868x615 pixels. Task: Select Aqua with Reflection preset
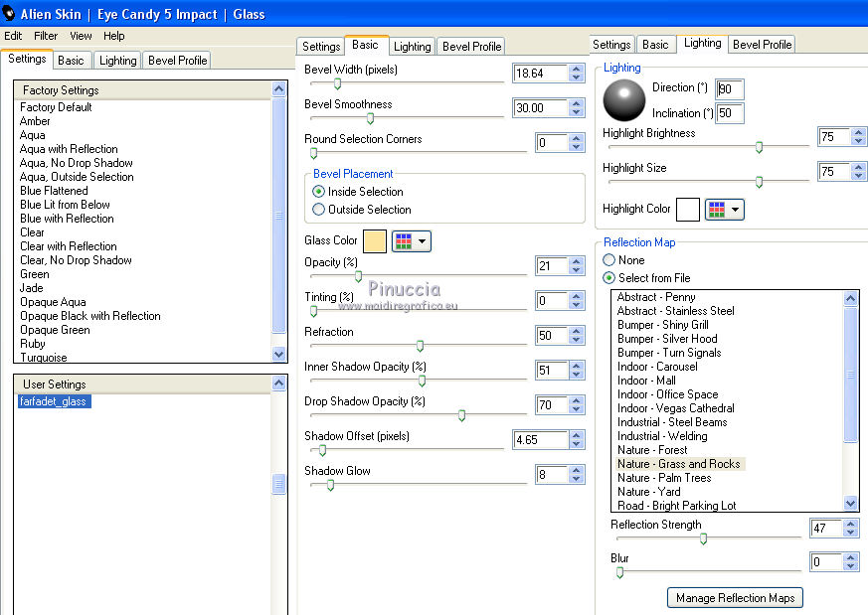(69, 149)
